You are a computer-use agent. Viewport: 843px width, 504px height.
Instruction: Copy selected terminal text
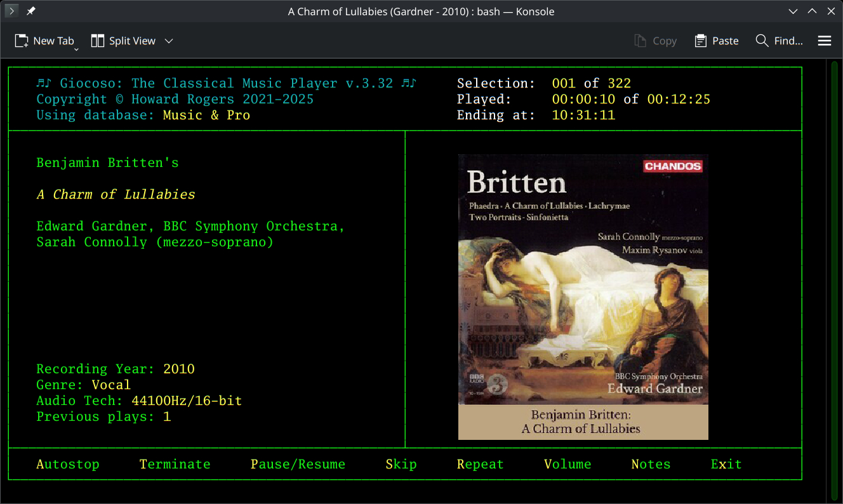pyautogui.click(x=655, y=41)
